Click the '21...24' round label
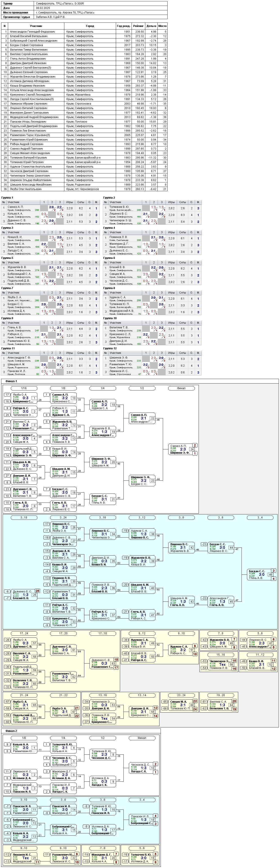The image size is (280, 868). tap(24, 695)
